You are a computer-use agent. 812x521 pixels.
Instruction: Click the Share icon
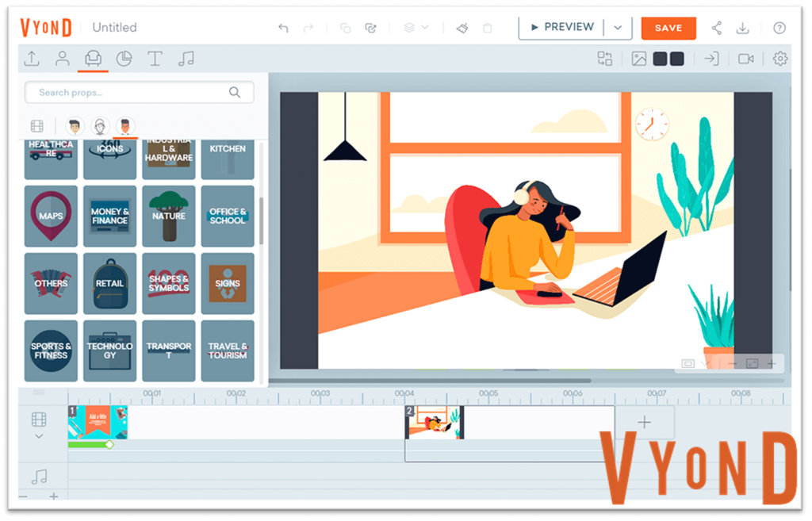[716, 28]
